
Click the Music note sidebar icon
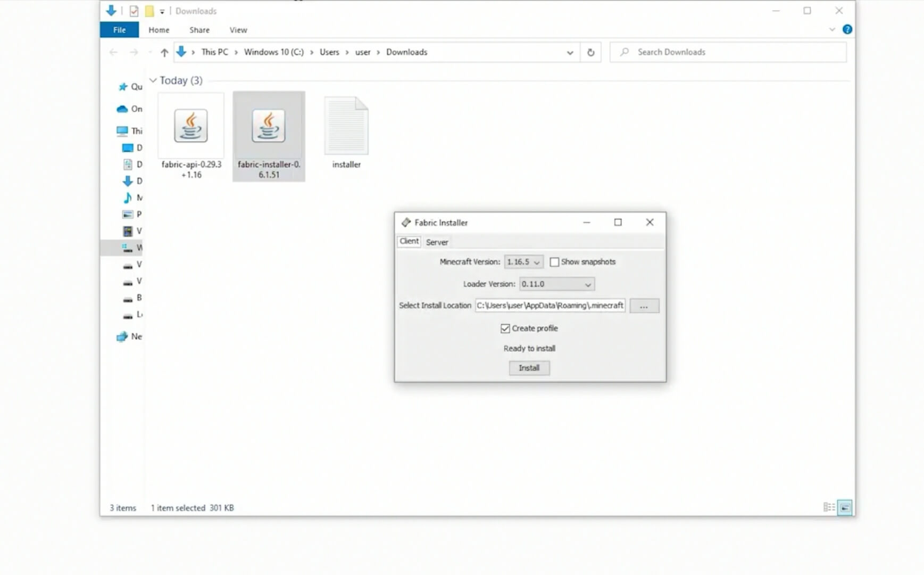[x=128, y=198]
